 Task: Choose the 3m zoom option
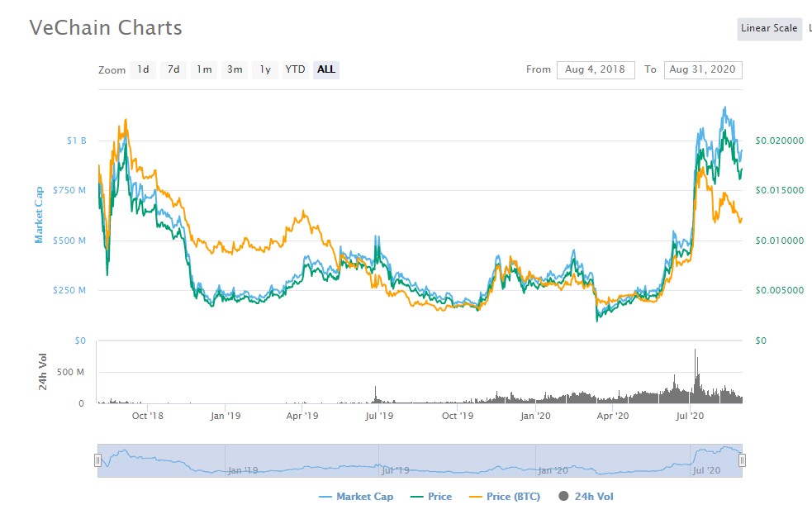pos(235,69)
